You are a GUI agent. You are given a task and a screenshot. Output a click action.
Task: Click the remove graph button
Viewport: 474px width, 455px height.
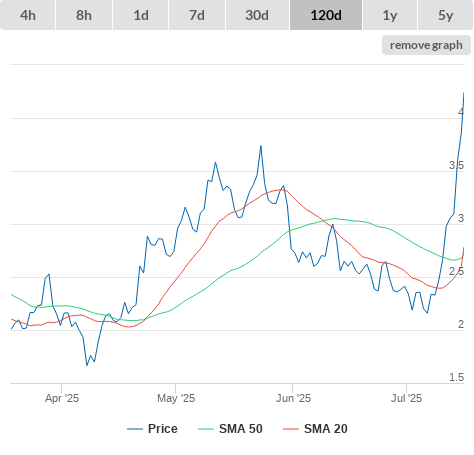426,45
